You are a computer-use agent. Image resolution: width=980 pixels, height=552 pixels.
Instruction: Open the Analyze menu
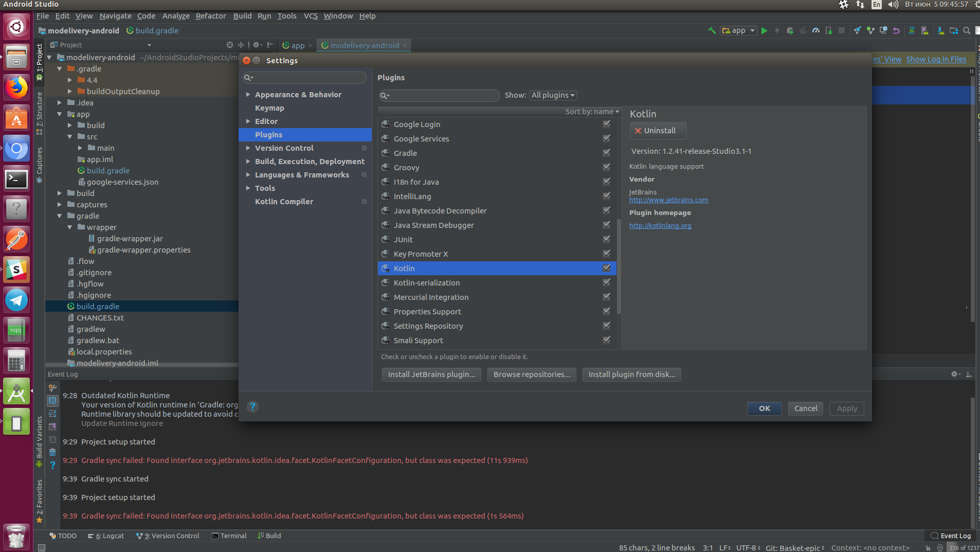click(x=176, y=16)
